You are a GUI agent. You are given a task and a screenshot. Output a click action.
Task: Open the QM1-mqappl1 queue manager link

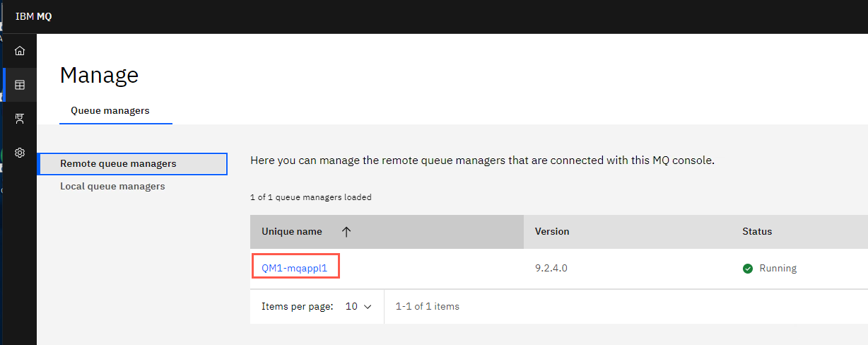[x=295, y=269]
